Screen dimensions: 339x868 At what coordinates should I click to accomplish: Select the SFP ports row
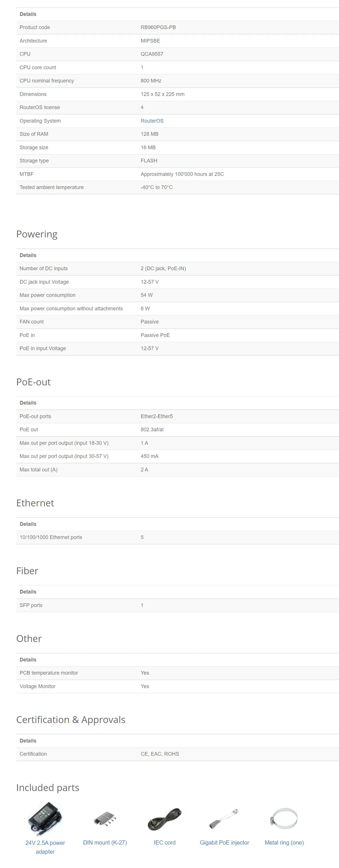[178, 605]
